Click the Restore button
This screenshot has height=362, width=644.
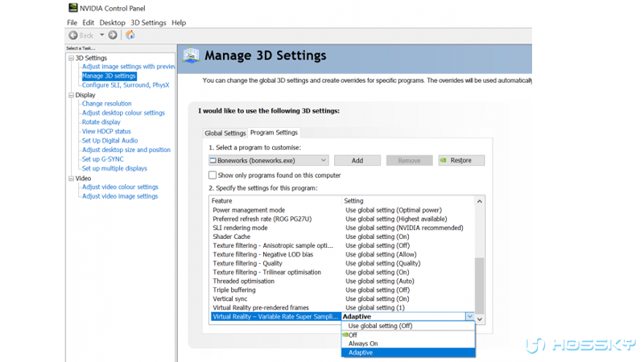pos(461,160)
